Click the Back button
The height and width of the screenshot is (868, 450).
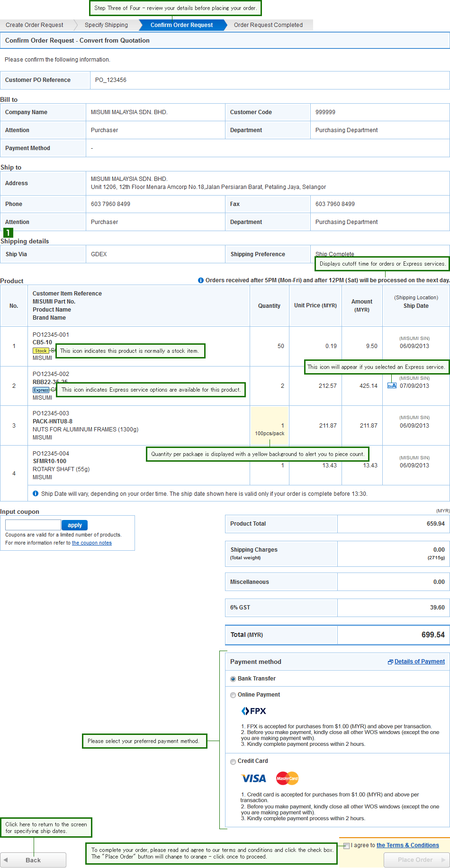pos(33,860)
